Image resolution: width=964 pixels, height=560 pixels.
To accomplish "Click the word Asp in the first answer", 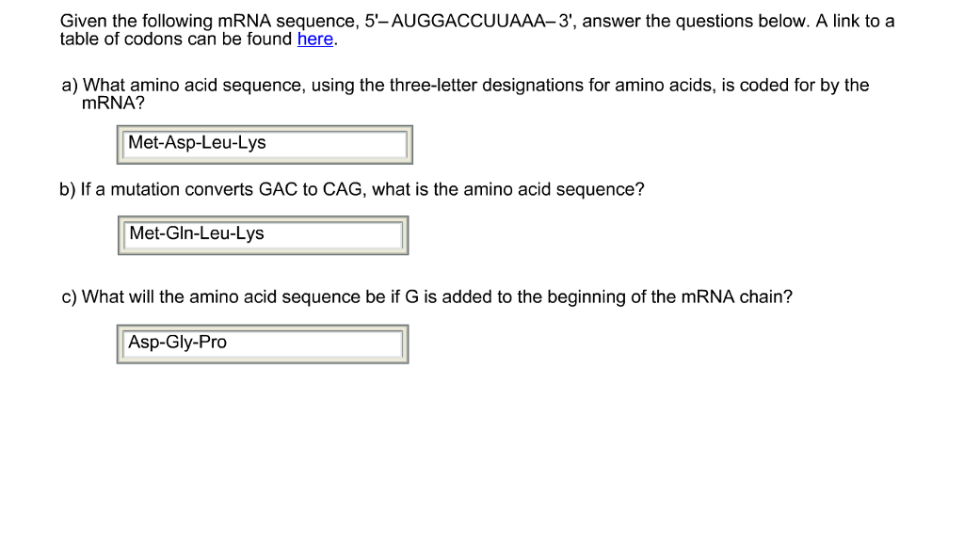I will [x=179, y=143].
